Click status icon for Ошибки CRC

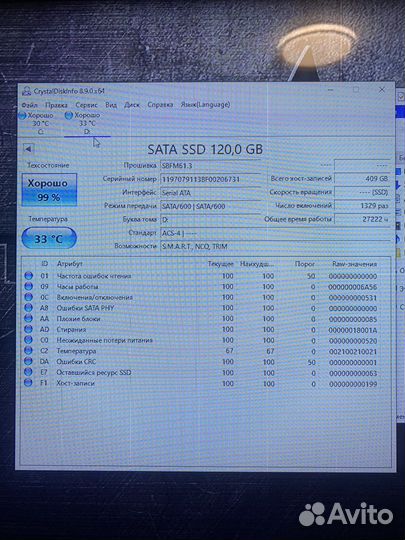(x=29, y=361)
